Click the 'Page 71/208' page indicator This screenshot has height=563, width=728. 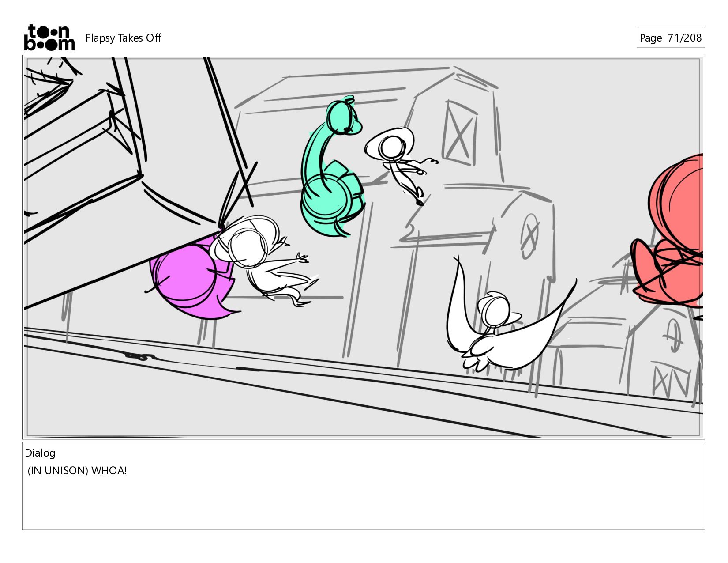coord(670,38)
